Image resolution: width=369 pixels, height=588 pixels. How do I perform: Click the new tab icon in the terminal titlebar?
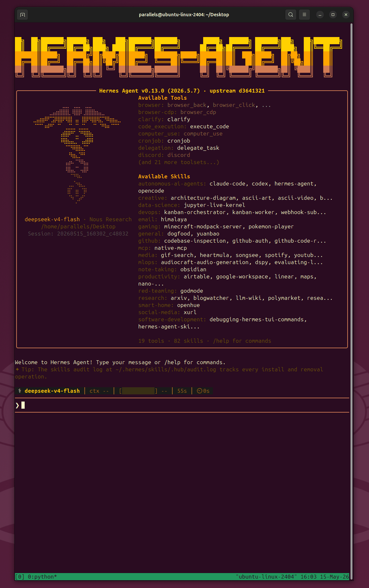pyautogui.click(x=22, y=15)
